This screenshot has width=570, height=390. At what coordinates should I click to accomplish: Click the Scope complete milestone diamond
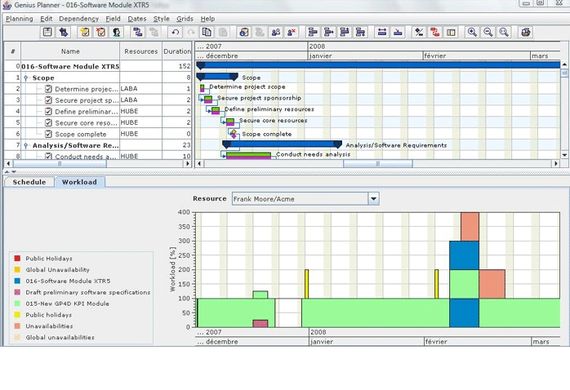pyautogui.click(x=233, y=134)
